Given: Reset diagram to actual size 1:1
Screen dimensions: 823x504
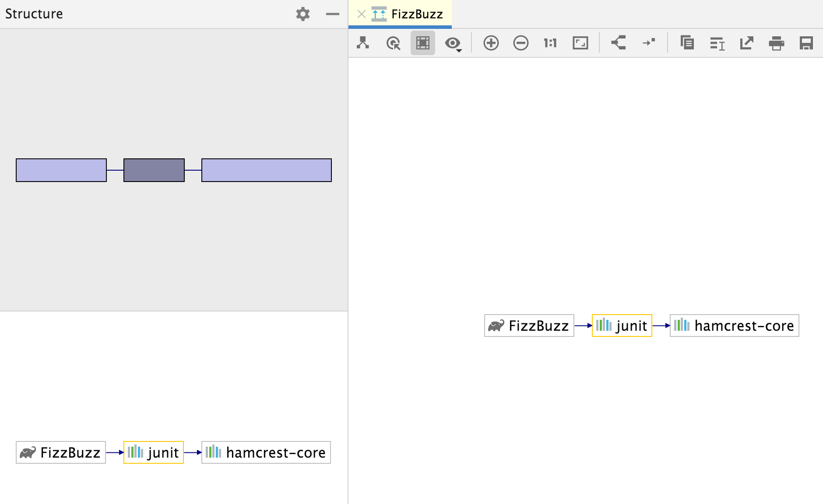Looking at the screenshot, I should (x=550, y=43).
